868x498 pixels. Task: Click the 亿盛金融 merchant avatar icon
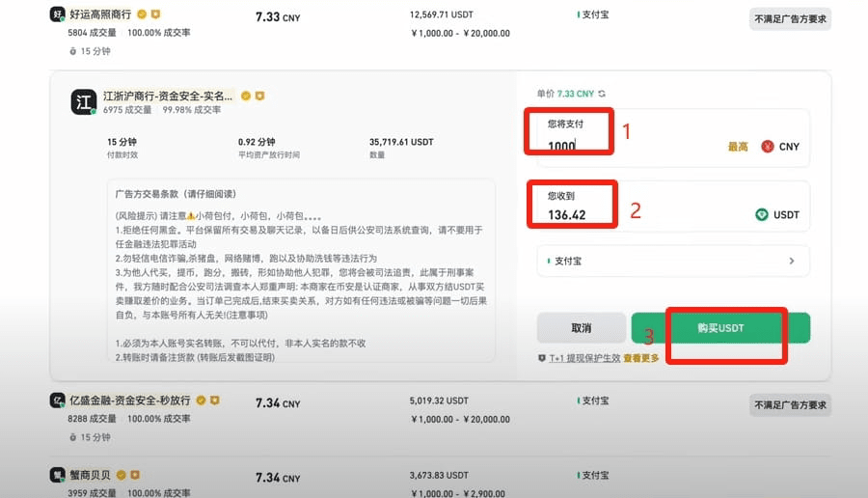tap(58, 401)
